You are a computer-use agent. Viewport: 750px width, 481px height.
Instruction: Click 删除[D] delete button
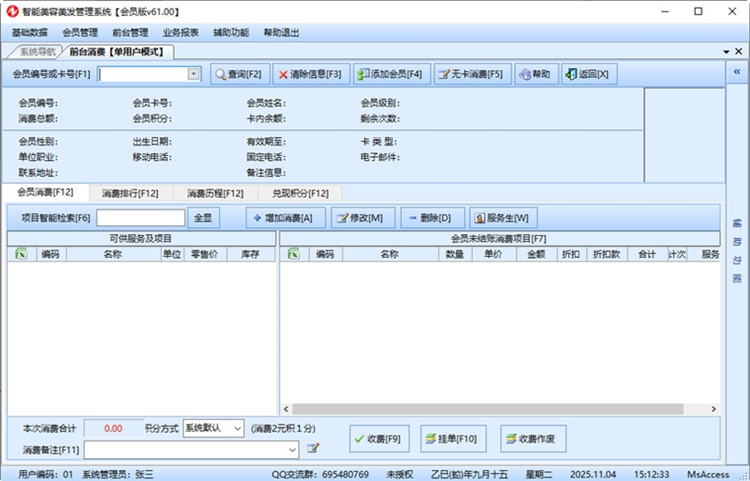click(432, 218)
